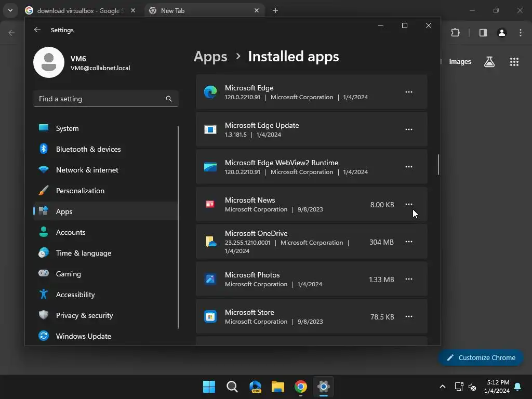
Task: Open Windows Update settings
Action: (105, 336)
